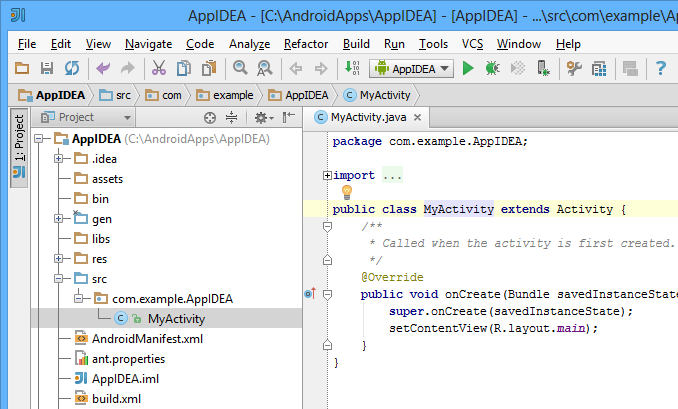The image size is (678, 409).
Task: Open the Analyze menu
Action: pos(249,44)
